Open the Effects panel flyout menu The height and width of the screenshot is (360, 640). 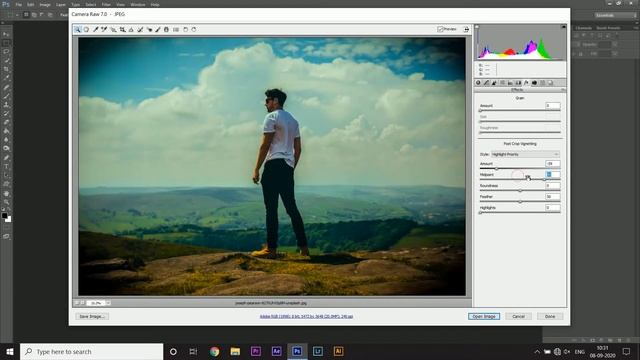pos(563,89)
